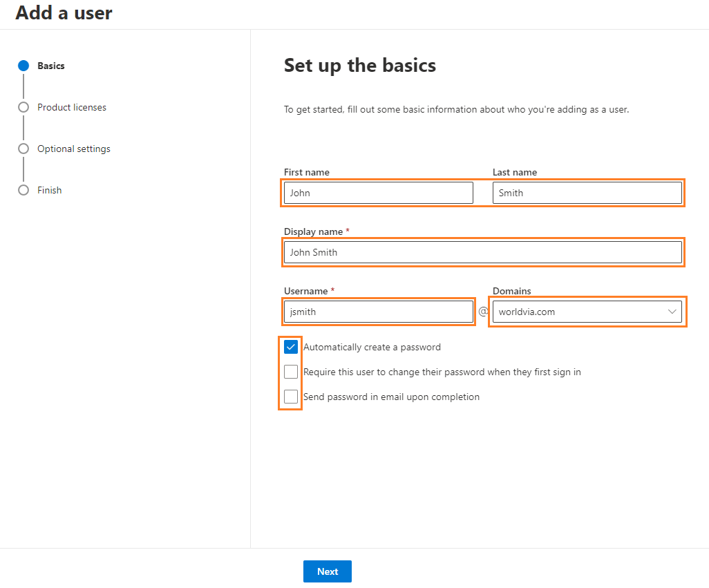The width and height of the screenshot is (709, 588).
Task: Tick Send password in email upon completion
Action: (291, 397)
